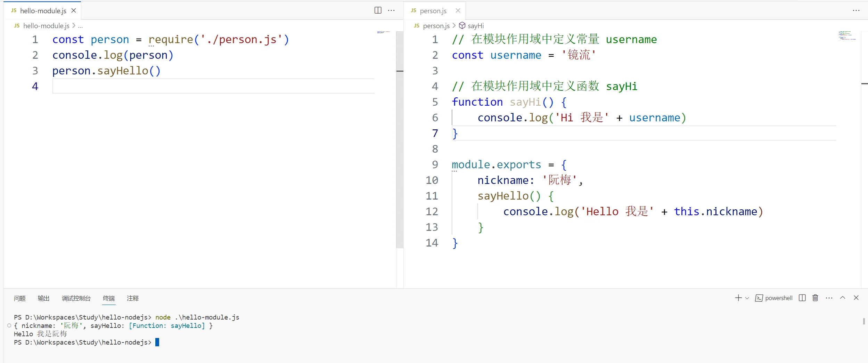Switch to the 问题 panel tab
This screenshot has height=363, width=868.
[x=20, y=298]
